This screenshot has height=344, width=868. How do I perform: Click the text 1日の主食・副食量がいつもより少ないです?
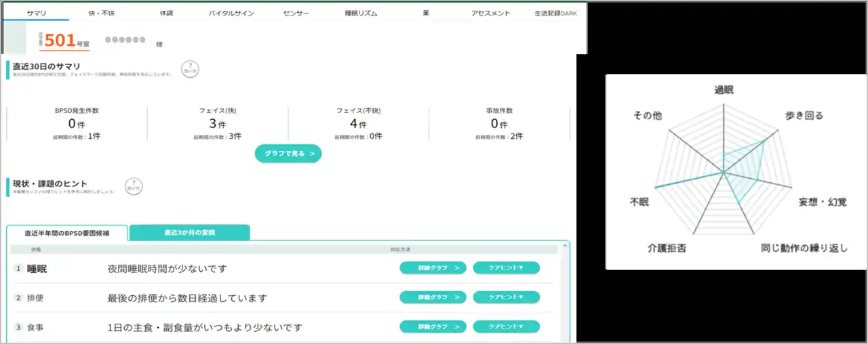point(205,328)
